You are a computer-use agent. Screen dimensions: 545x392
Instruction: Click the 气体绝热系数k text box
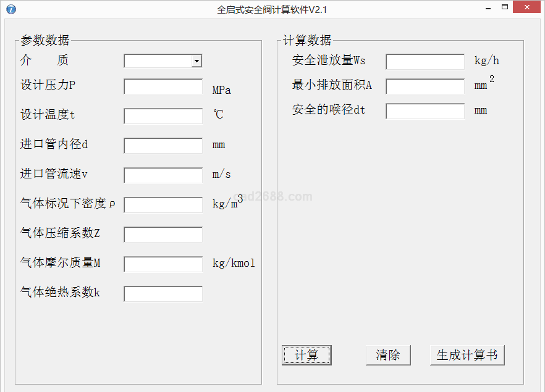pyautogui.click(x=163, y=294)
